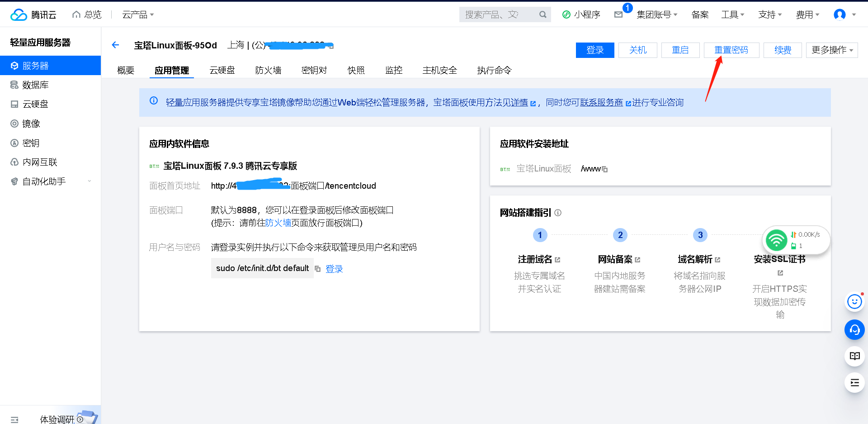Screen dimensions: 868x424
Task: Expand the 更多操作 dropdown
Action: pyautogui.click(x=832, y=50)
